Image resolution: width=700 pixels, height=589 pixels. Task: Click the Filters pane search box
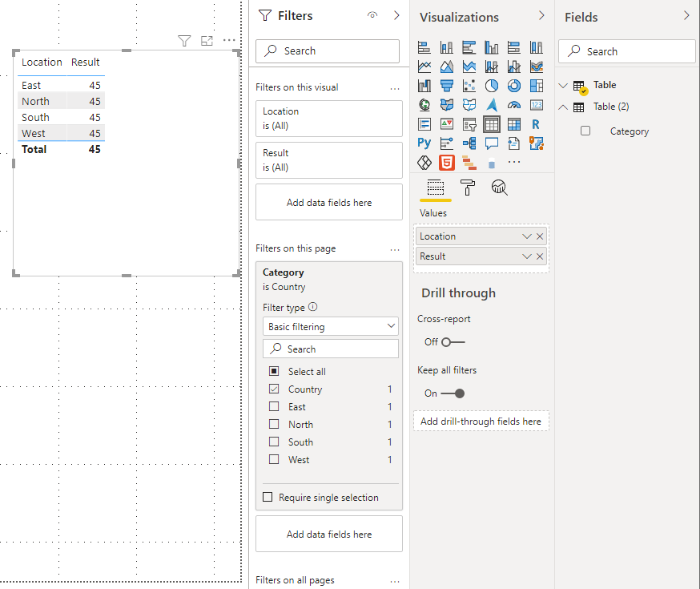(328, 51)
